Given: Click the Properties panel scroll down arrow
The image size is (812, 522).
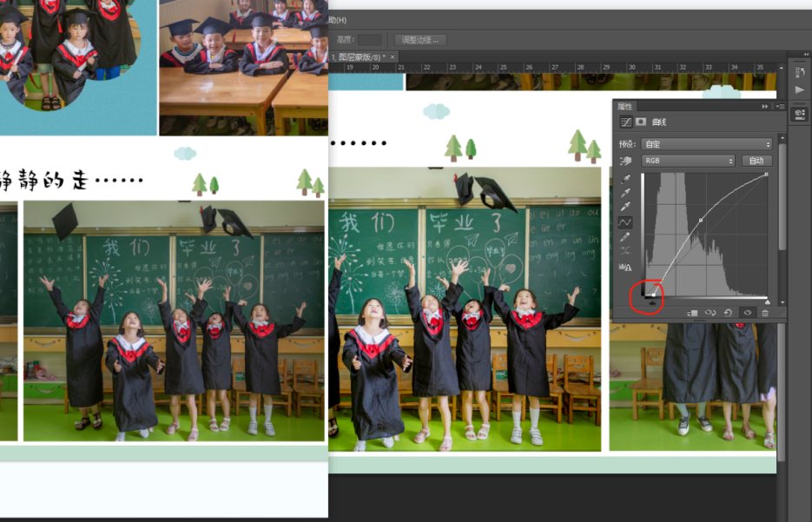Looking at the screenshot, I should [782, 302].
